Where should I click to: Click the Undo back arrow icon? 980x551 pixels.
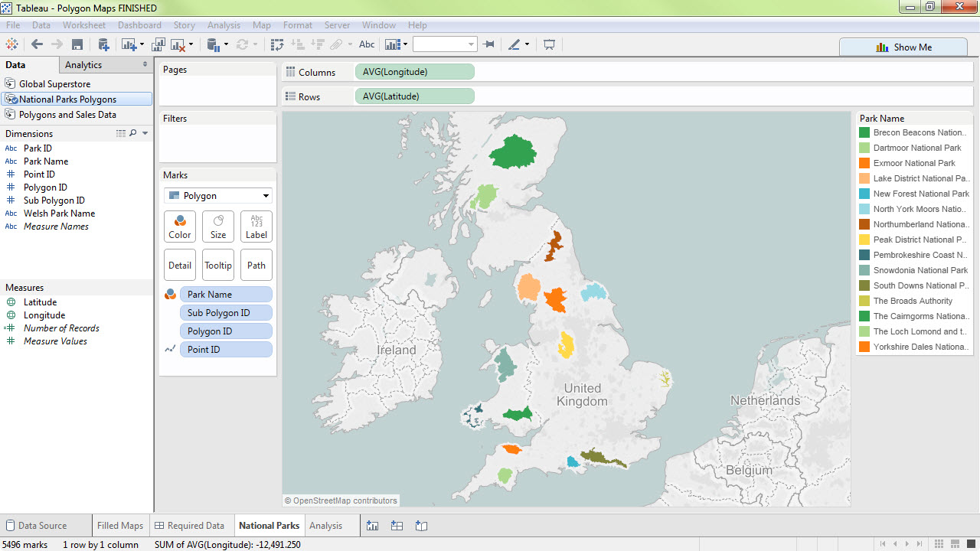pyautogui.click(x=37, y=44)
